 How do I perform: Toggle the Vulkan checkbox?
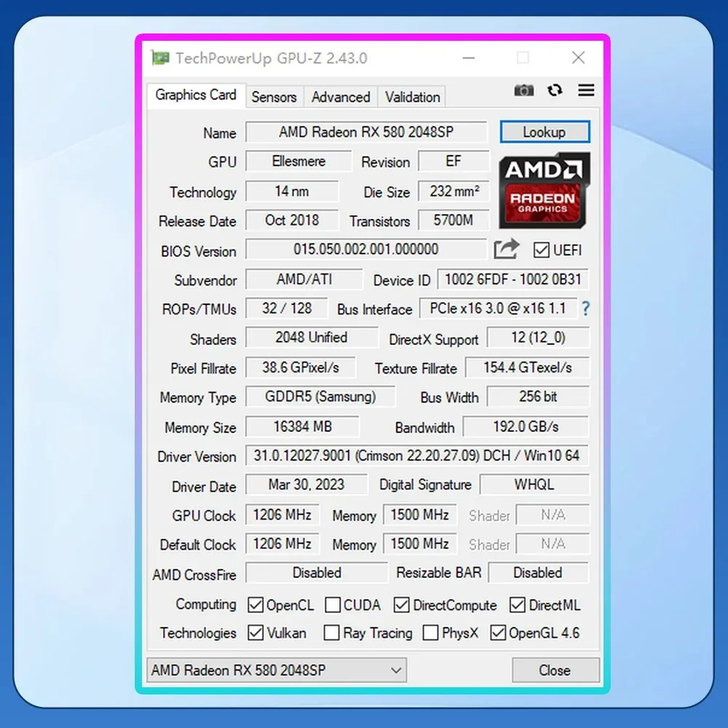coord(256,633)
